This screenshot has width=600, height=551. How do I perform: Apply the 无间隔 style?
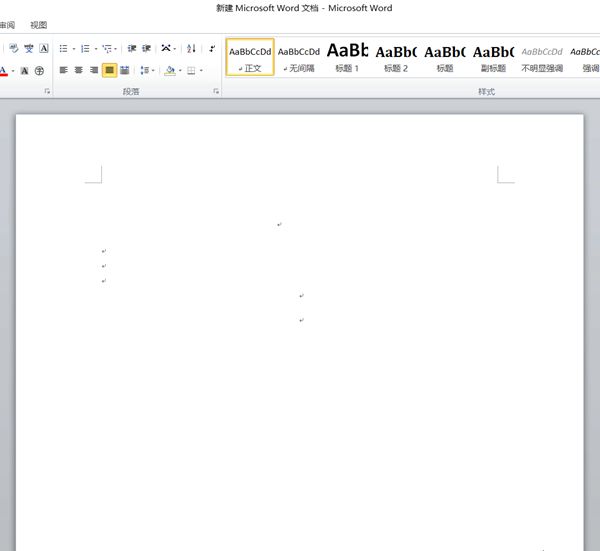298,57
